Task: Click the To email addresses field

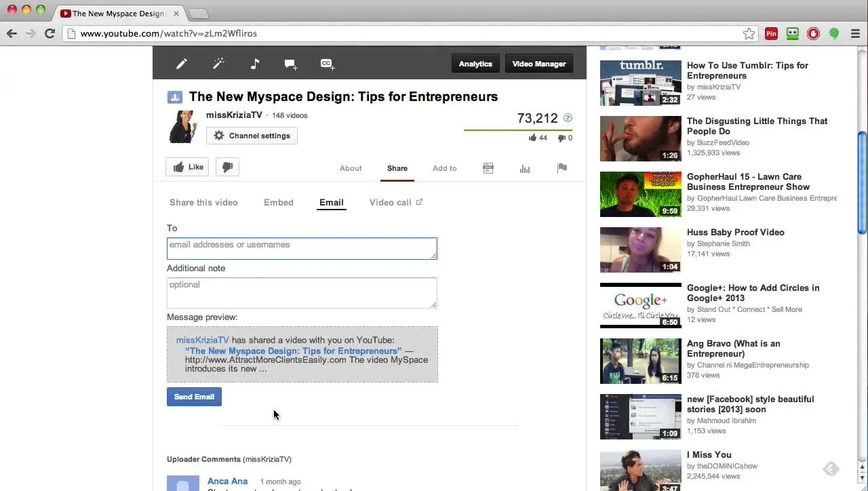Action: 302,248
